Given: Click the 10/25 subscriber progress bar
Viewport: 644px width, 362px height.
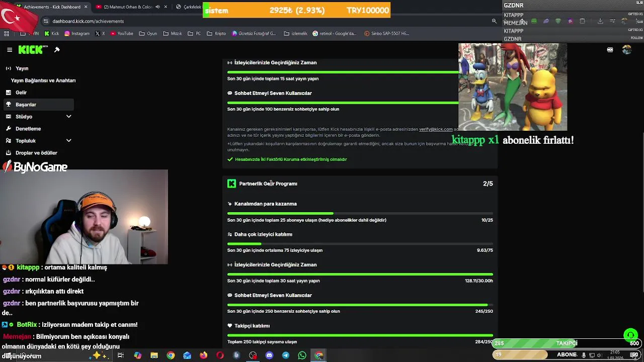Looking at the screenshot, I should point(360,214).
